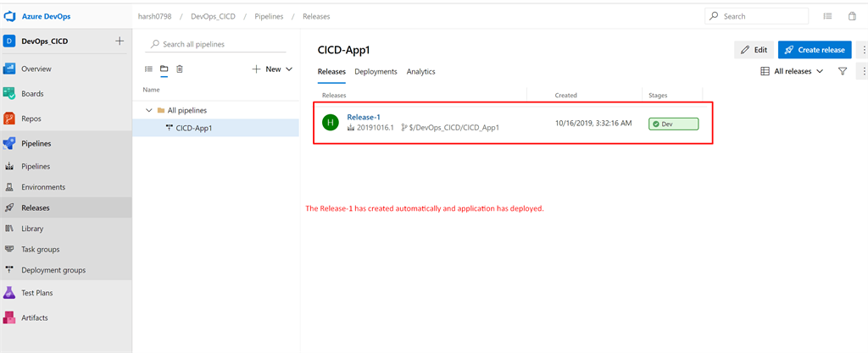The height and width of the screenshot is (353, 868).
Task: Open the All releases view dropdown
Action: click(x=793, y=71)
